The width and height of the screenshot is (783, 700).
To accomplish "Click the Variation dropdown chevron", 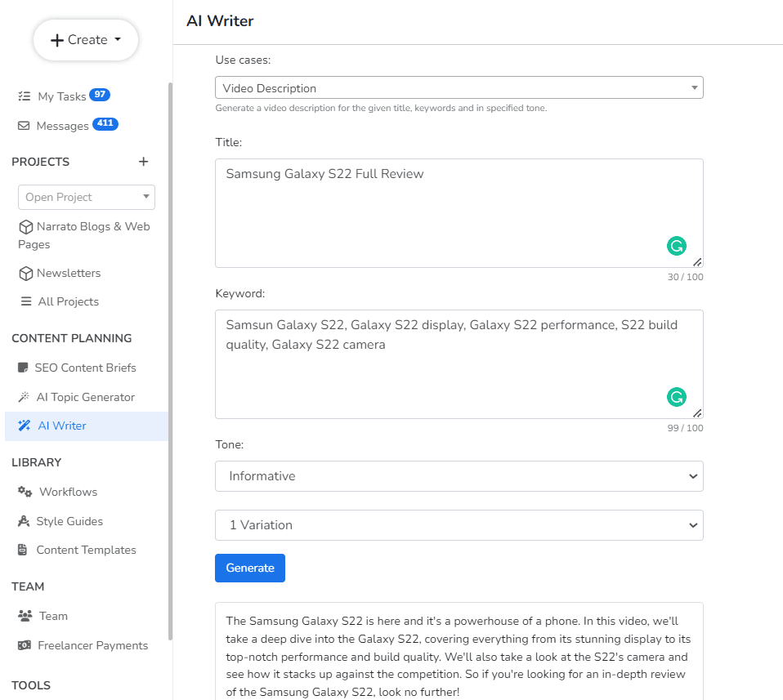I will click(693, 525).
